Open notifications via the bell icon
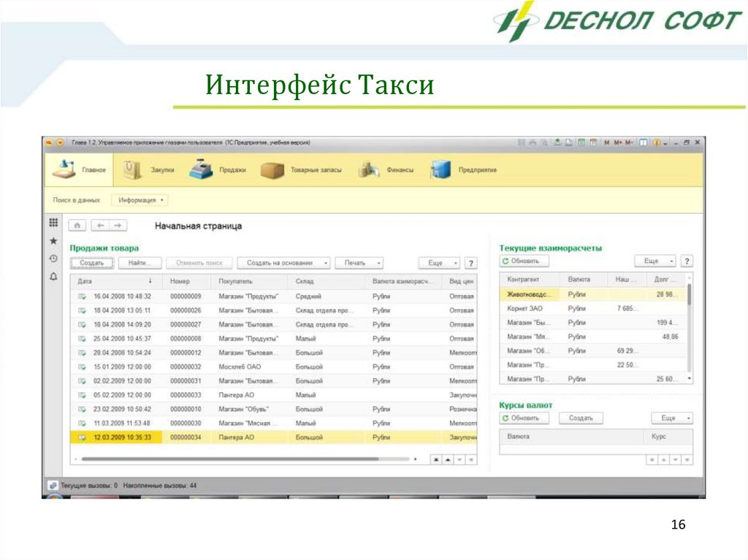The width and height of the screenshot is (748, 560). (53, 277)
